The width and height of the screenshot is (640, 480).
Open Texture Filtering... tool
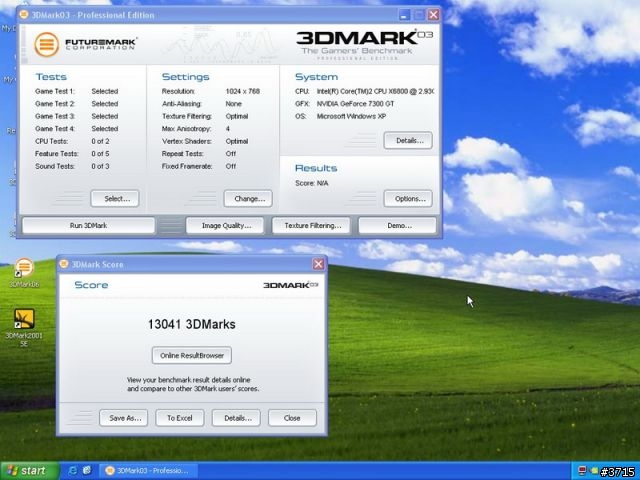pyautogui.click(x=311, y=225)
